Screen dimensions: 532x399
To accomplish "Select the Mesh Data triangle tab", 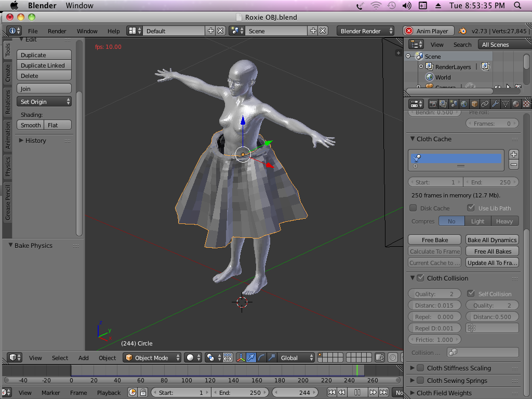I will coord(506,104).
